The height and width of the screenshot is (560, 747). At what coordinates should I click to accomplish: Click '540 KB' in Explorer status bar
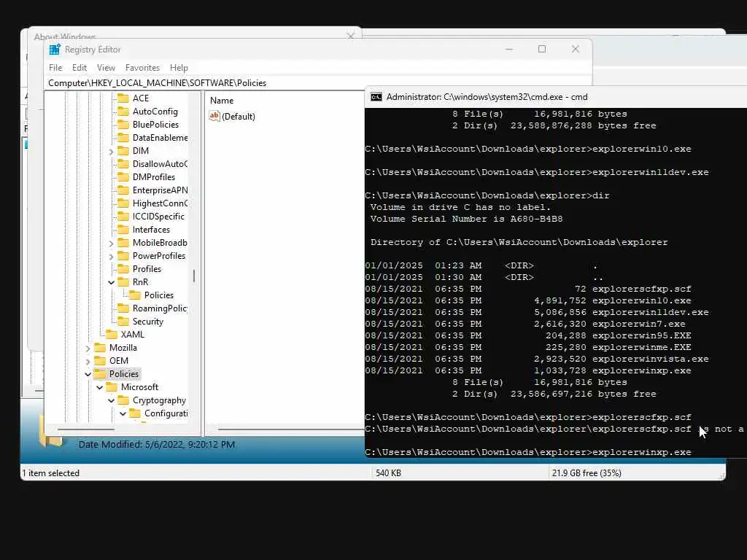(x=388, y=472)
